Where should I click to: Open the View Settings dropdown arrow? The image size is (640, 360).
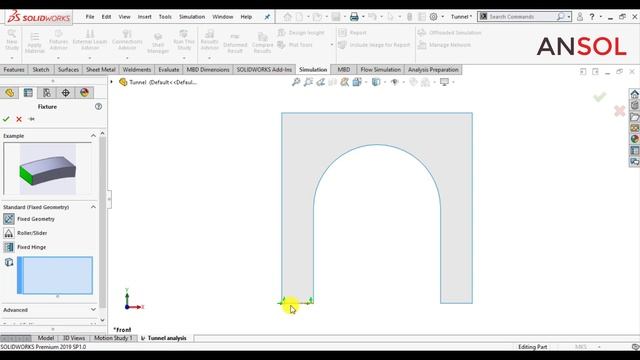453,82
